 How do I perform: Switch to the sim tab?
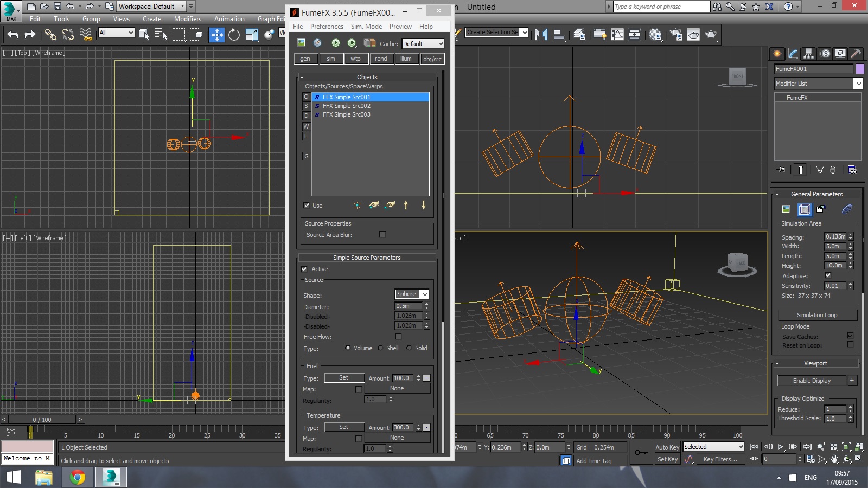331,59
